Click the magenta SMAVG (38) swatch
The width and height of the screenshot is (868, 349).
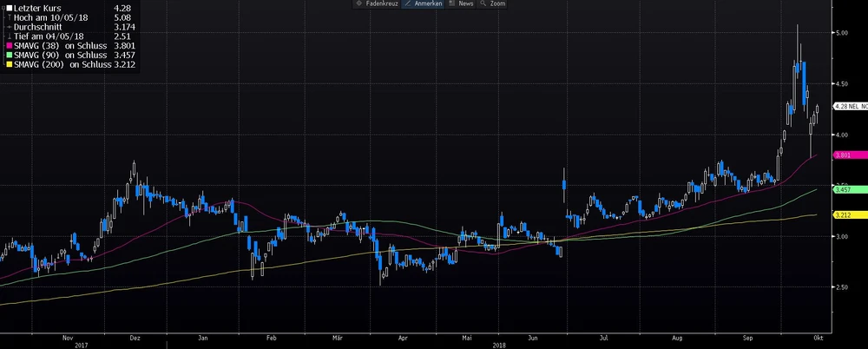[9, 46]
